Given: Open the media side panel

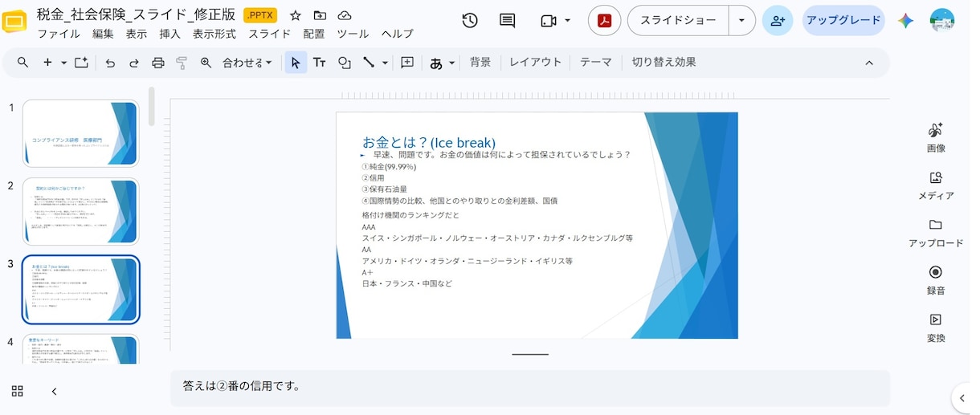Looking at the screenshot, I should click(x=936, y=185).
